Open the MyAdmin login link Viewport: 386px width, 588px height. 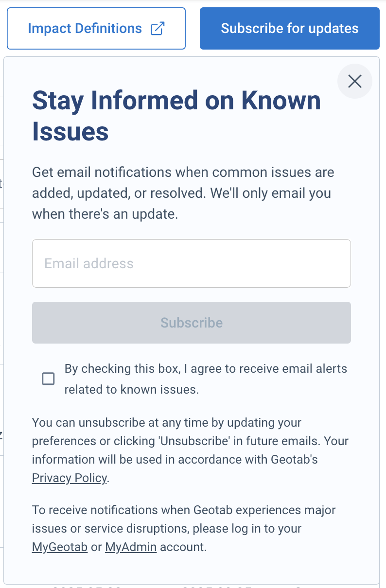[x=131, y=547]
